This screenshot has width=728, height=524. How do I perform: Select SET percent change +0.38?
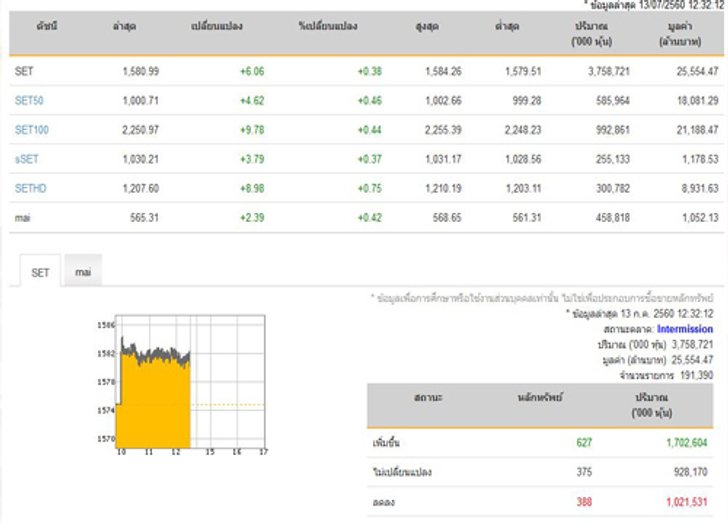[370, 71]
